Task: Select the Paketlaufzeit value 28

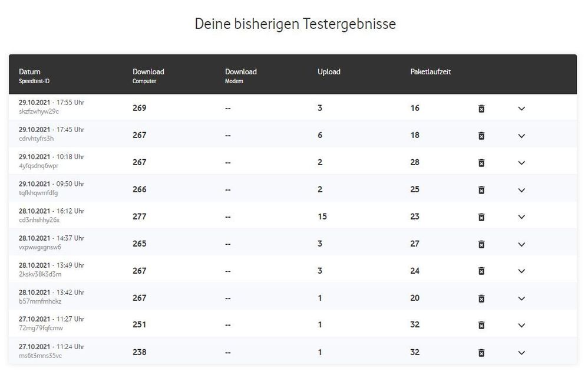Action: tap(415, 162)
